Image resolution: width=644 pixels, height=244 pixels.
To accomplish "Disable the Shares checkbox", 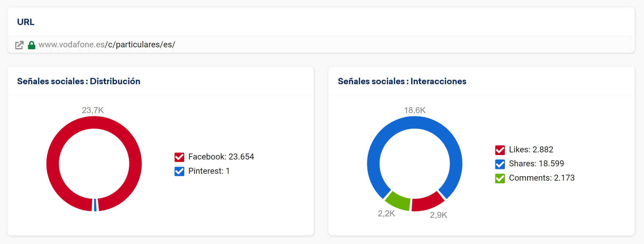I will coord(500,164).
